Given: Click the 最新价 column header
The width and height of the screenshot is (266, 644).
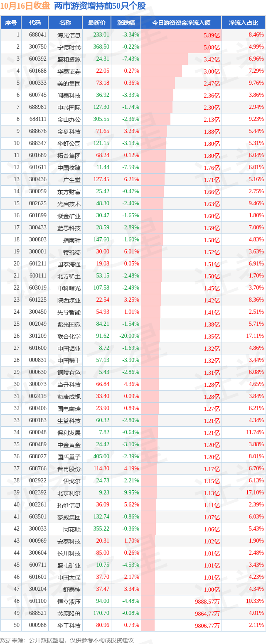Looking at the screenshot, I should [97, 23].
